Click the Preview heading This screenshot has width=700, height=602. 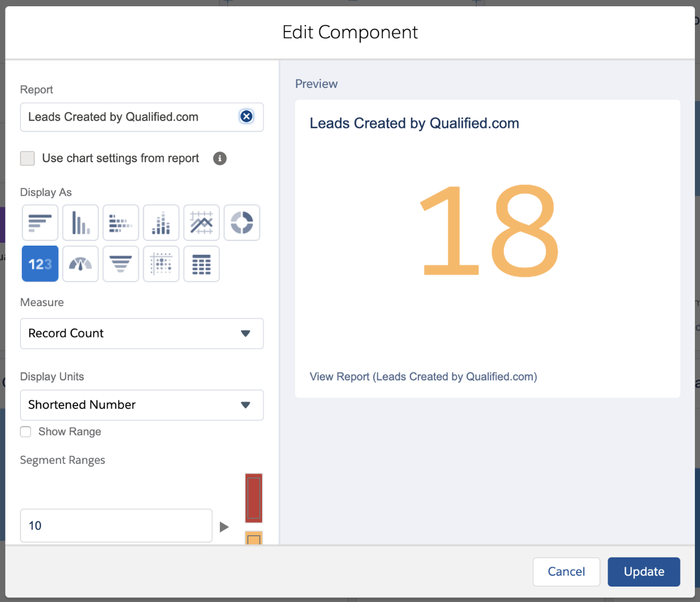tap(316, 84)
